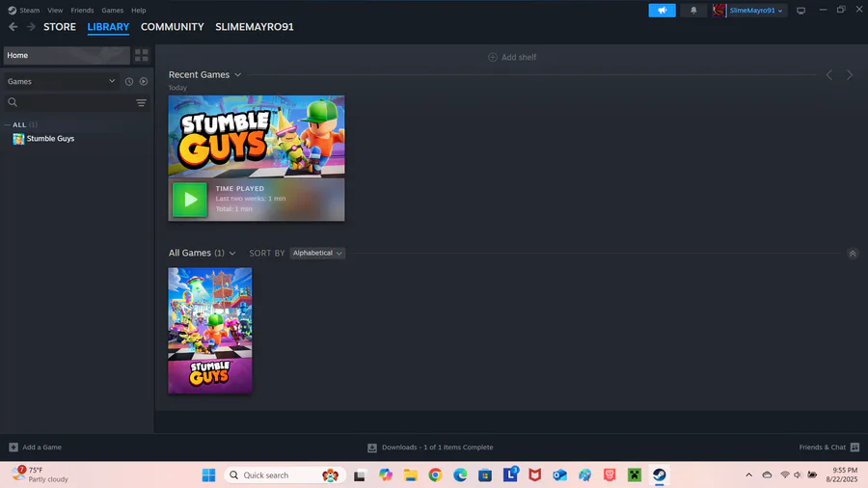Screen dimensions: 868x488
Task: Change sort order via Alphabetical dropdown
Action: (x=317, y=253)
